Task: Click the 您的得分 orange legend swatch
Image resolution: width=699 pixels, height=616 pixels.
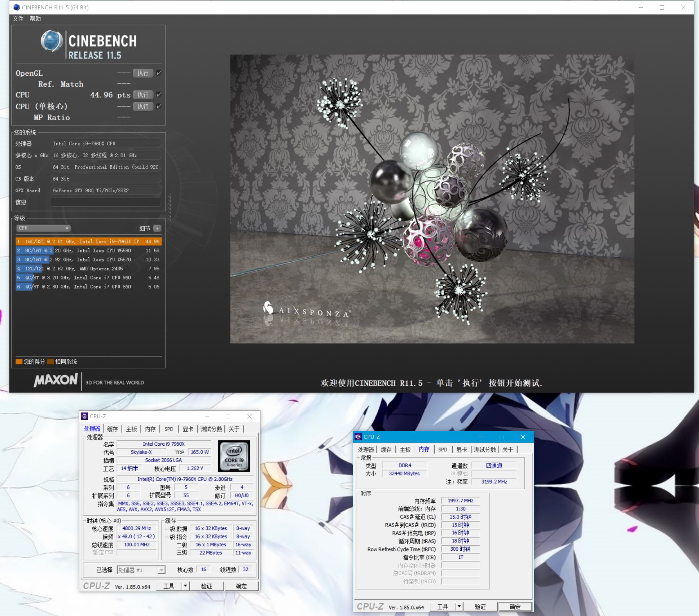Action: pyautogui.click(x=19, y=361)
